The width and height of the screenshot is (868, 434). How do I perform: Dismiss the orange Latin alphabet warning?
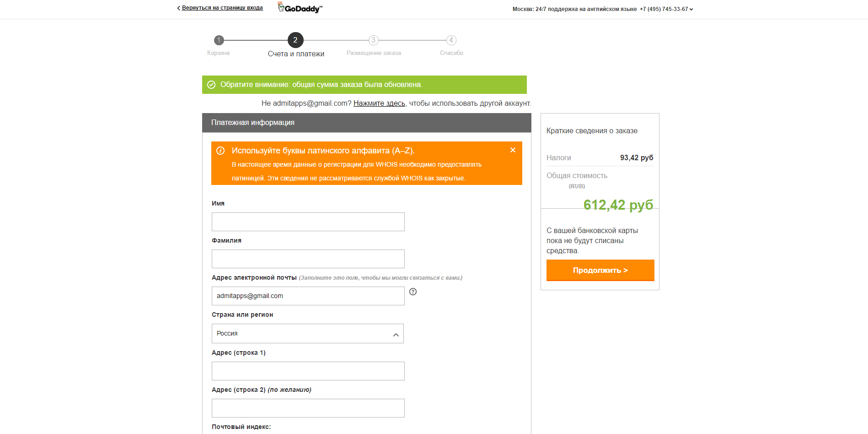513,150
